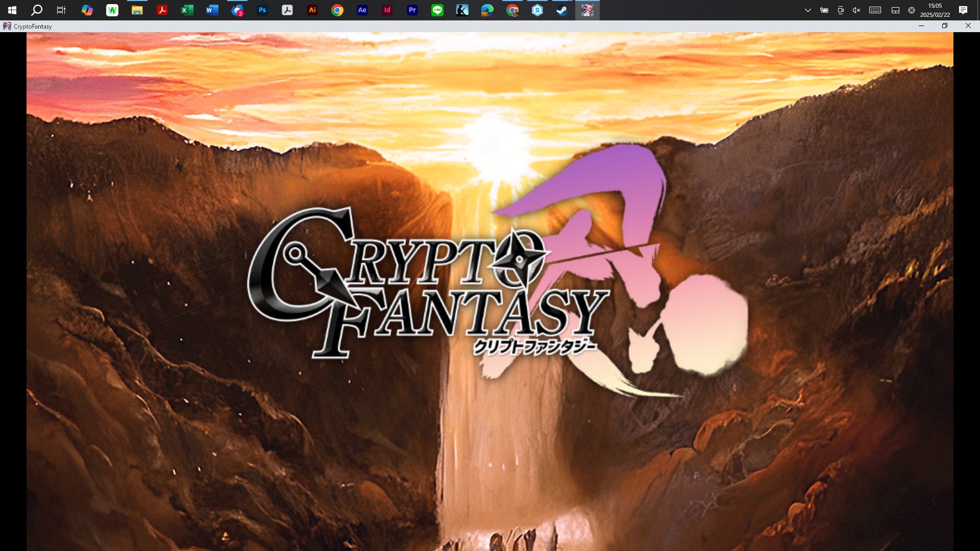The height and width of the screenshot is (551, 980).
Task: Open After Effects from taskbar
Action: click(362, 10)
